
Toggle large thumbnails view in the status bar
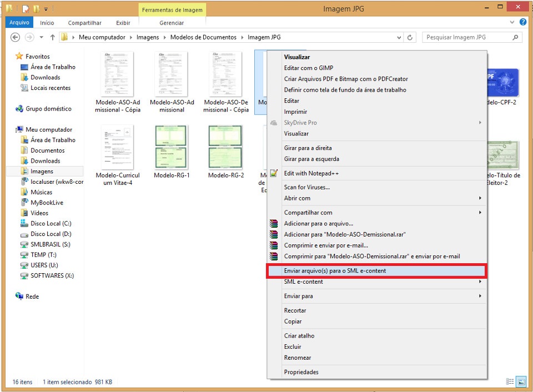(521, 382)
